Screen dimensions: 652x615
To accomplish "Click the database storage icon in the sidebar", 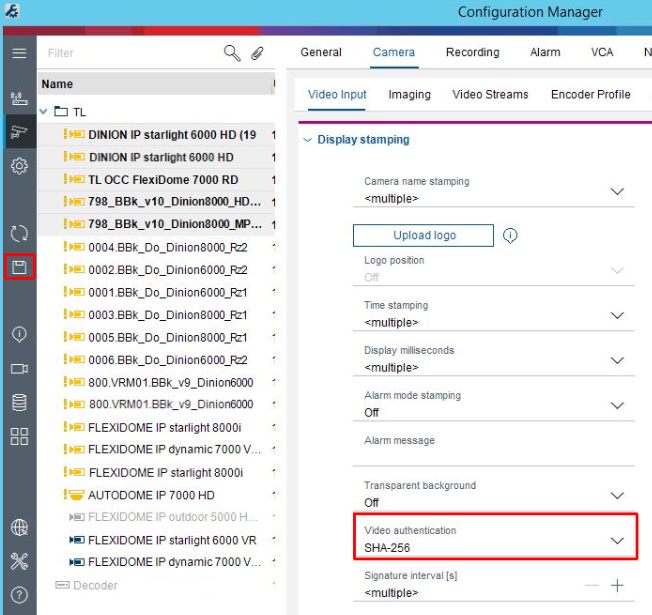I will pyautogui.click(x=19, y=402).
